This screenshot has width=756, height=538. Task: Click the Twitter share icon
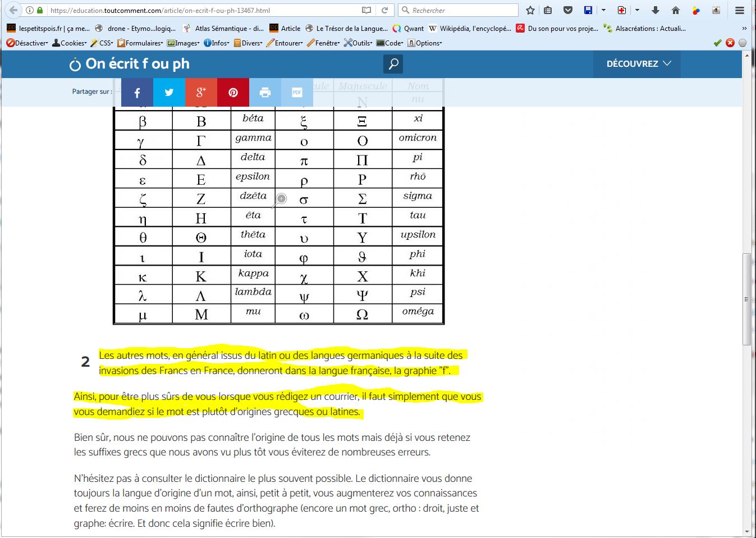(169, 93)
